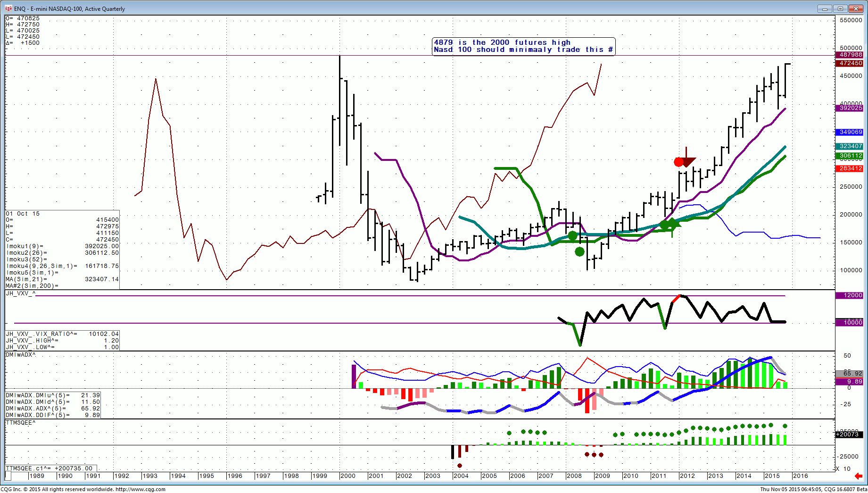This screenshot has width=868, height=493.
Task: Click the X 10 scale multiplier label
Action: coord(843,469)
